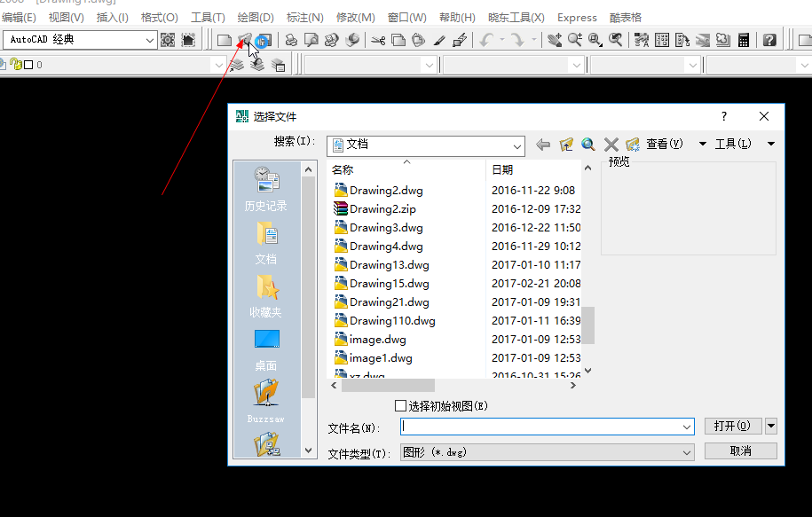Click the Zoom Previous icon
Screen dimensions: 812x517
[615, 40]
